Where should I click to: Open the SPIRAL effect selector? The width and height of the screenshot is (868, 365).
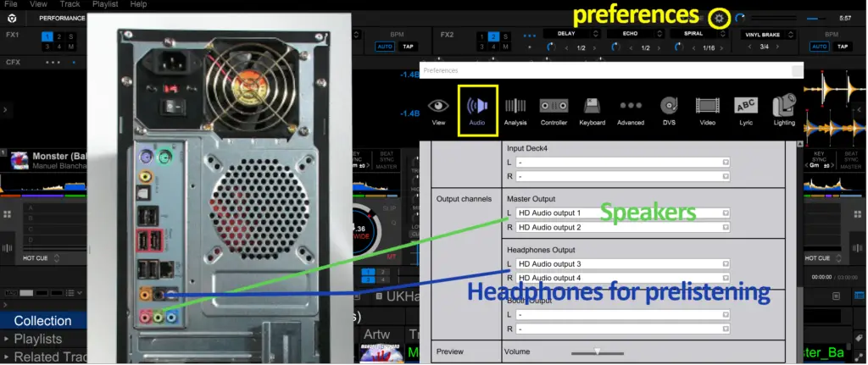698,34
